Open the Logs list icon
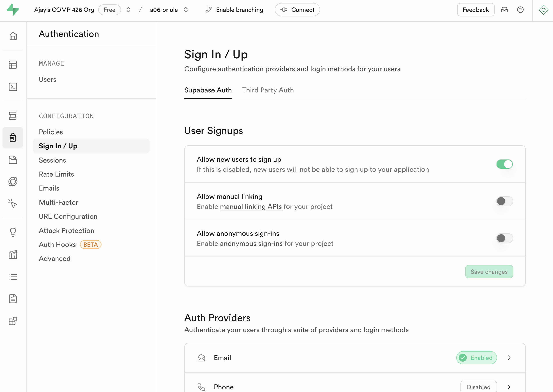The height and width of the screenshot is (392, 553). pos(13,277)
